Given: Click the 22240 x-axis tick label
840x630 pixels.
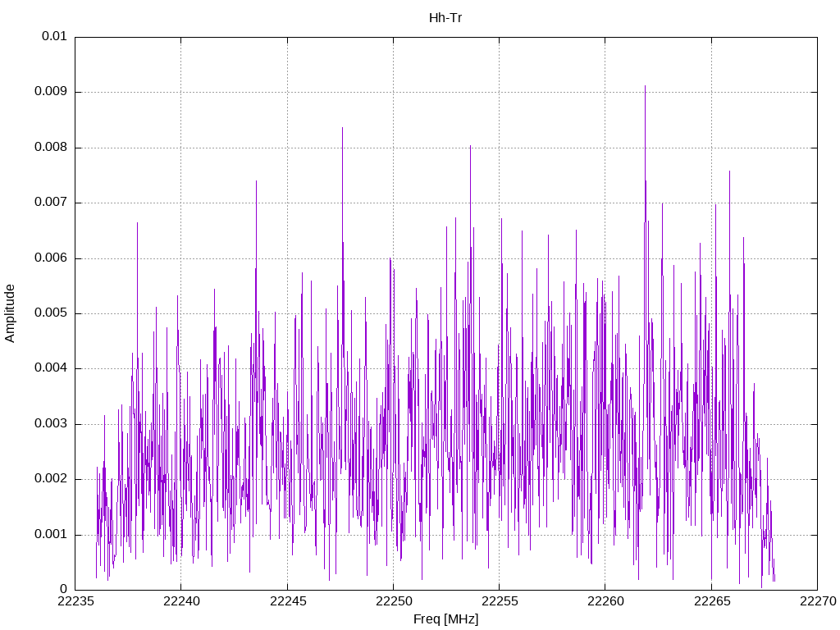Looking at the screenshot, I should click(181, 601).
